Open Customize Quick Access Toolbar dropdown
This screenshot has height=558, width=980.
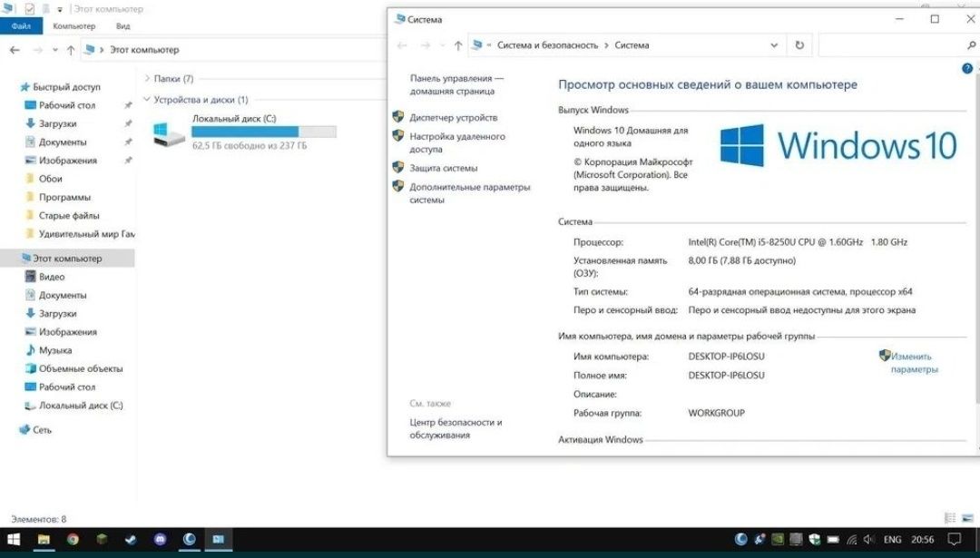point(60,9)
